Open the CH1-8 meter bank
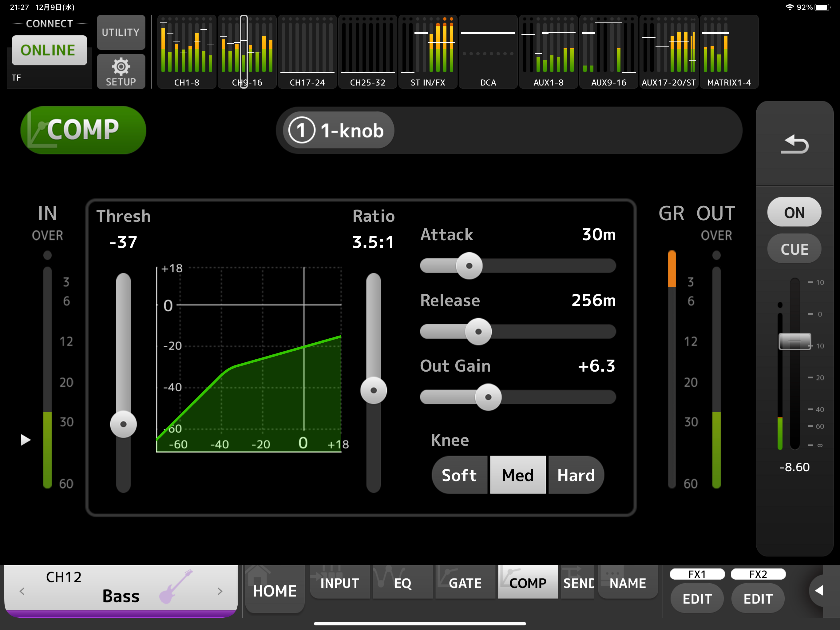The width and height of the screenshot is (840, 630). coord(186,52)
